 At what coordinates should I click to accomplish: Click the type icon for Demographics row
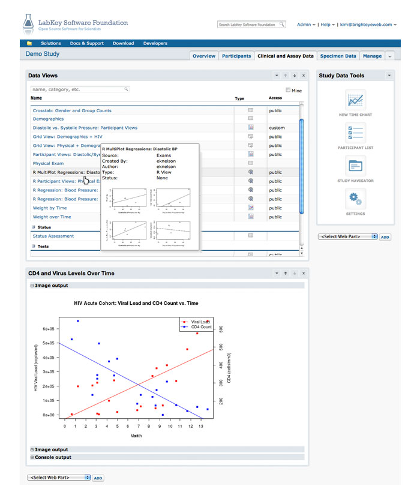[x=251, y=118]
